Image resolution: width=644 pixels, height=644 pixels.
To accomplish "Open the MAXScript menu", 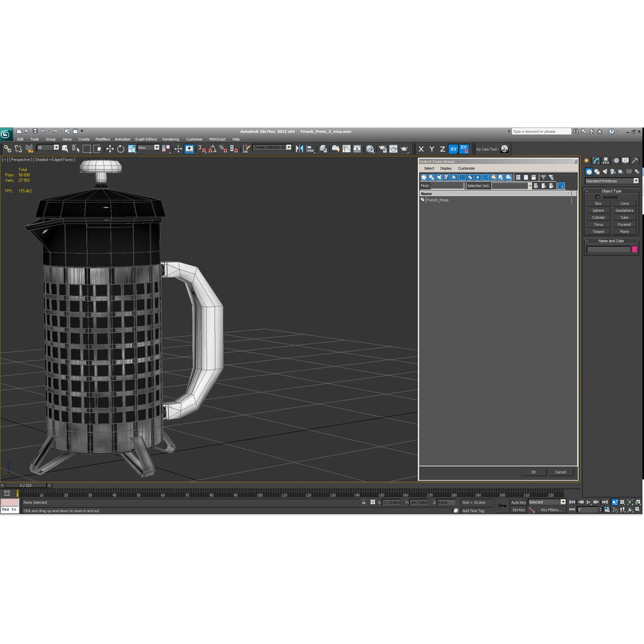I will click(x=217, y=139).
